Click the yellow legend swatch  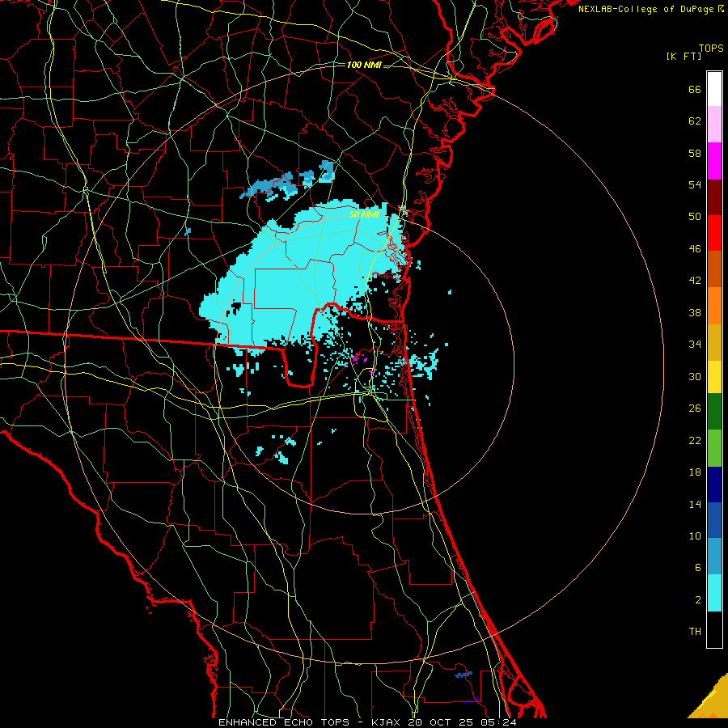click(x=714, y=377)
